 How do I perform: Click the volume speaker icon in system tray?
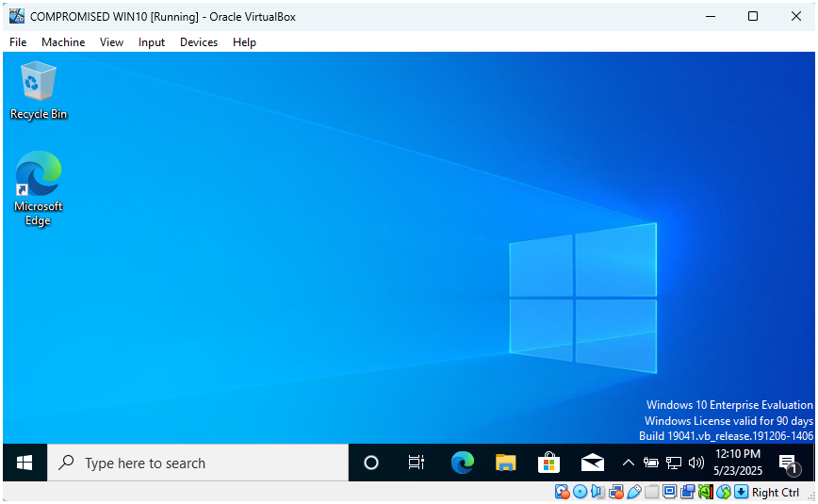[697, 463]
